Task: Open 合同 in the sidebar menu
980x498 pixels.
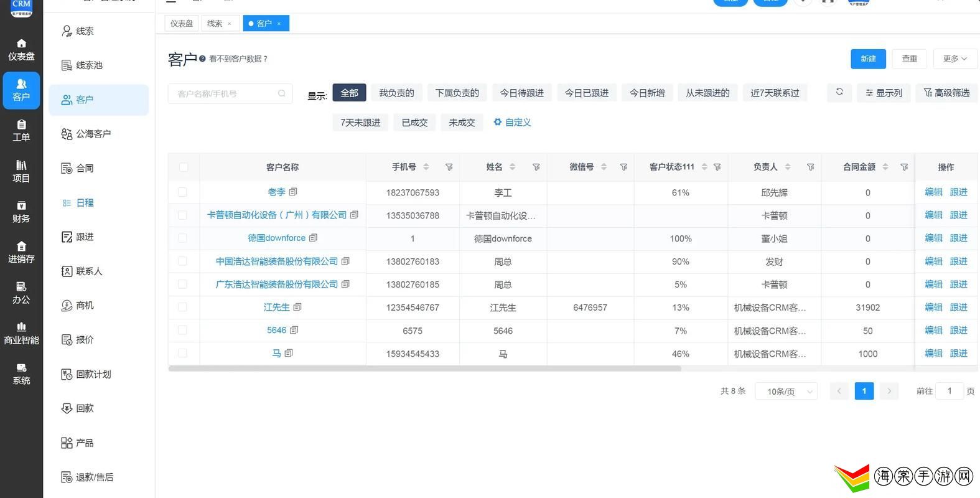Action: (99, 168)
